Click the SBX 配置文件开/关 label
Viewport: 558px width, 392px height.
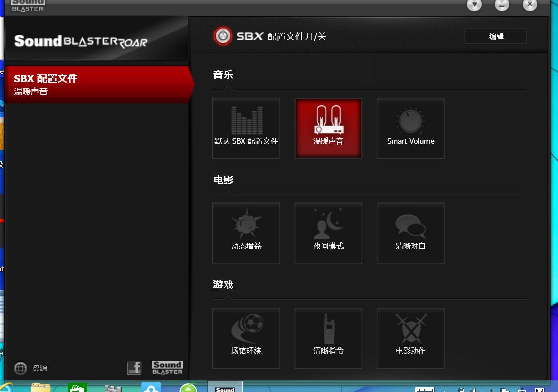click(x=281, y=36)
